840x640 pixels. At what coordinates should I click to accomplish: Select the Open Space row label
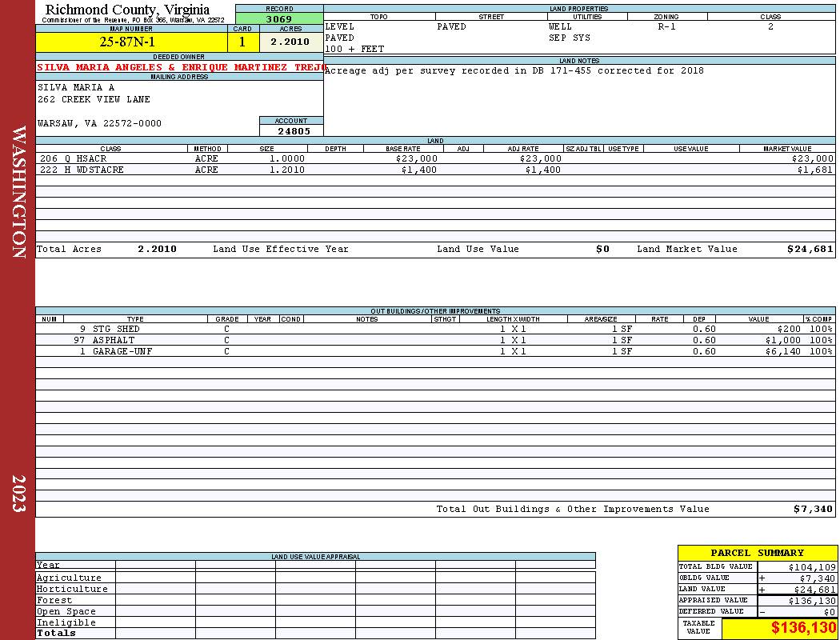point(66,612)
